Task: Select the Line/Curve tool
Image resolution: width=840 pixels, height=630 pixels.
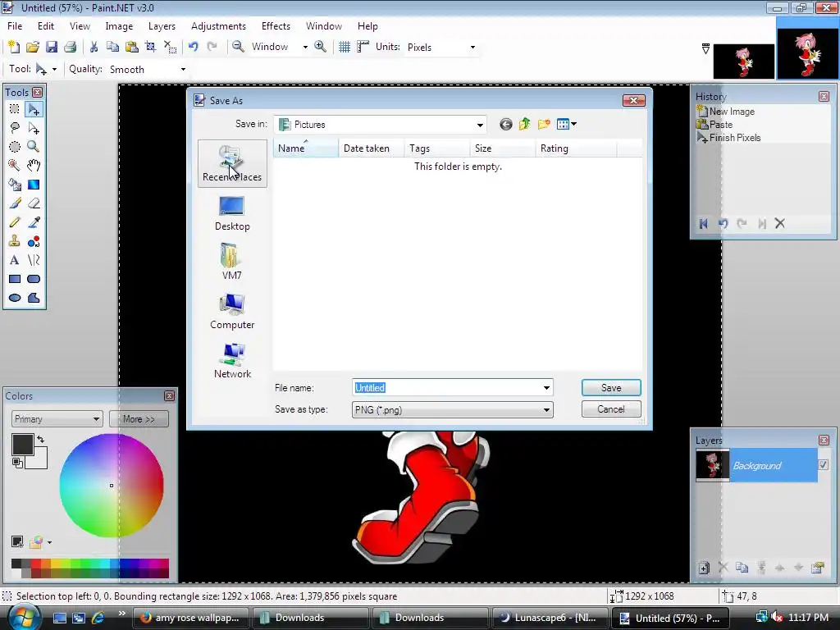Action: 34,260
